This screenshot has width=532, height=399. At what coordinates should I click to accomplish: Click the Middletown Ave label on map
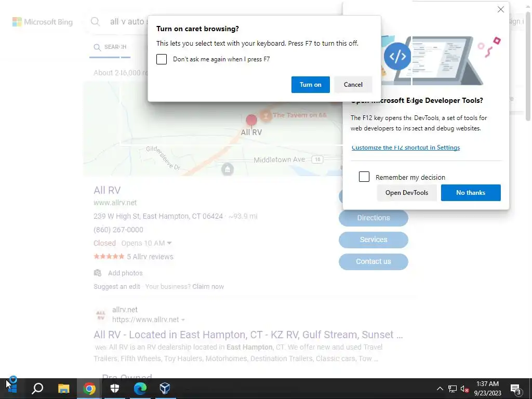point(279,160)
